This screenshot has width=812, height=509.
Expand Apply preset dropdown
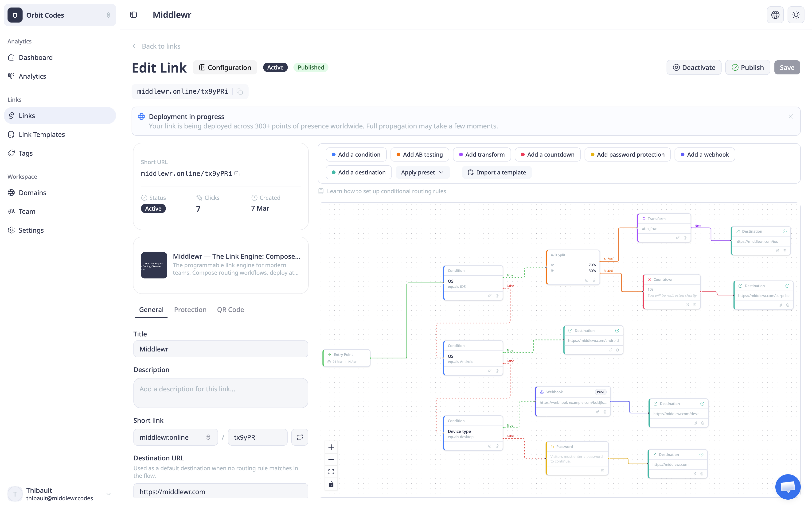coord(422,172)
